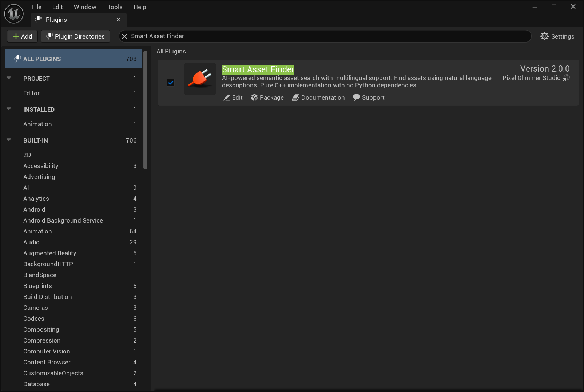Select the ALL PLUGINS category
The image size is (584, 392).
[74, 59]
